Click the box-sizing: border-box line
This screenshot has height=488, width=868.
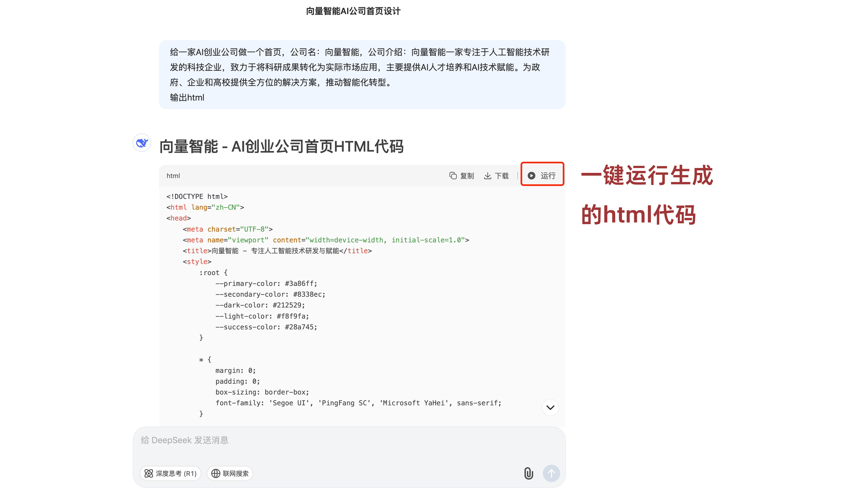[262, 392]
